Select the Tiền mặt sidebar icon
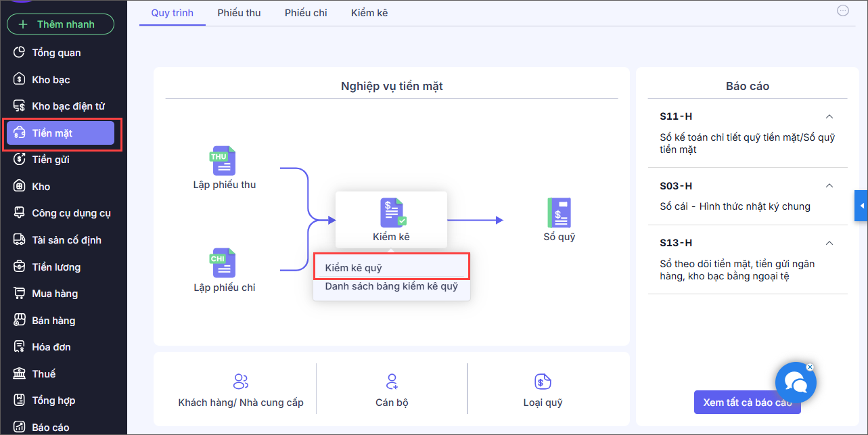 pos(20,133)
